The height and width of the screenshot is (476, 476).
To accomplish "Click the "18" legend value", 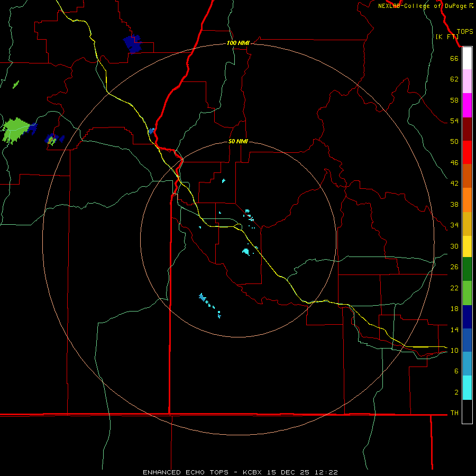I will coord(454,309).
